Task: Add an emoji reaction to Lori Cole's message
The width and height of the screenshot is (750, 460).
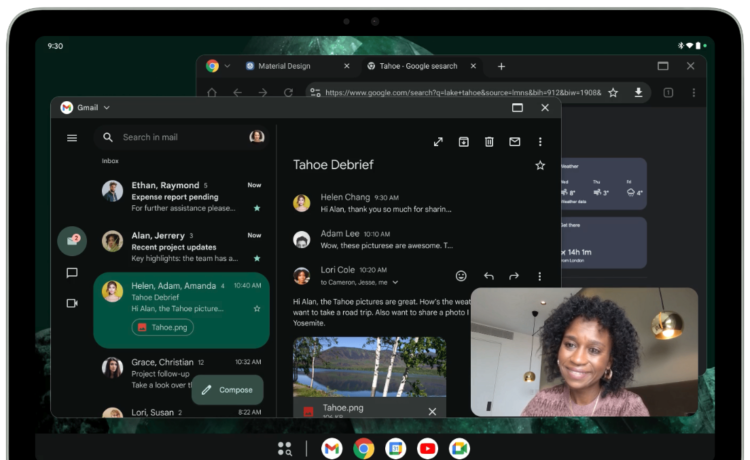Action: 461,276
